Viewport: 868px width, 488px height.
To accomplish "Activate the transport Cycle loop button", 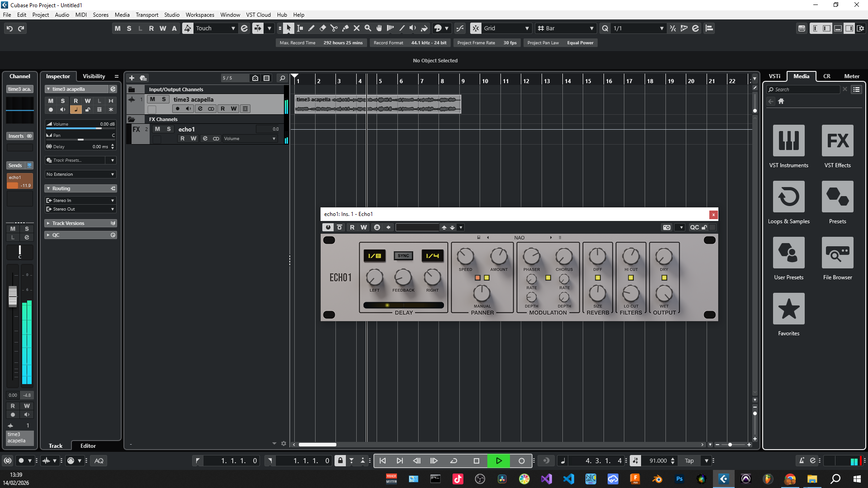I will [x=454, y=460].
